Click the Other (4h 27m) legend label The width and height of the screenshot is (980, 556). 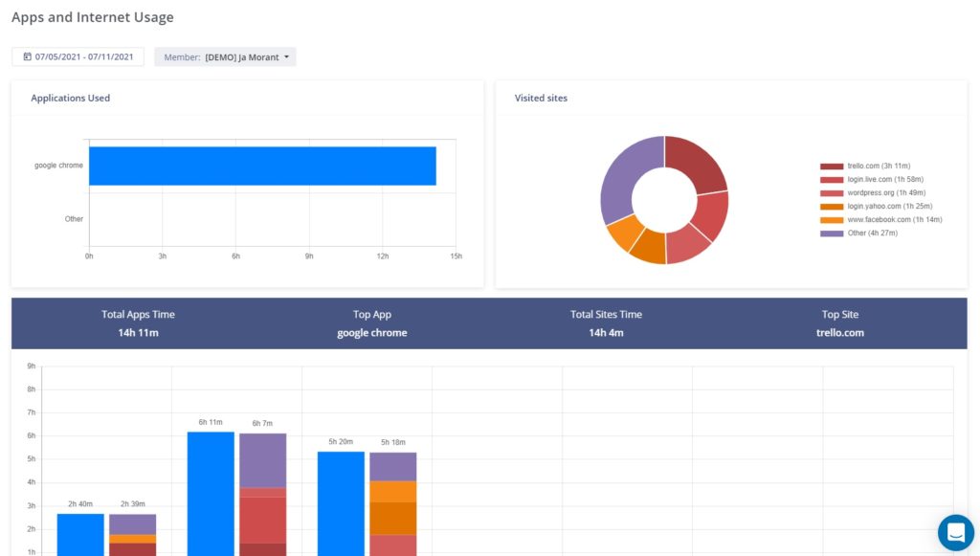point(873,234)
